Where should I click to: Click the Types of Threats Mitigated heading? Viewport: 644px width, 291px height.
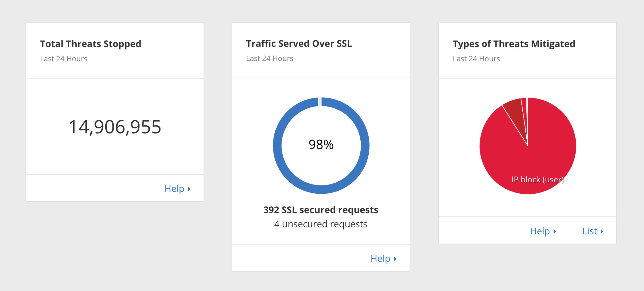coord(514,44)
